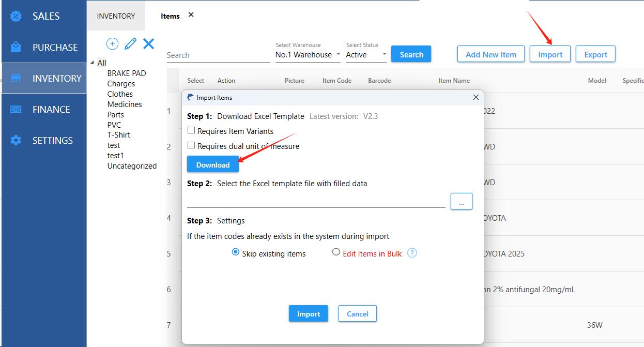The image size is (644, 347).
Task: Click the Sales sidebar icon
Action: [16, 16]
